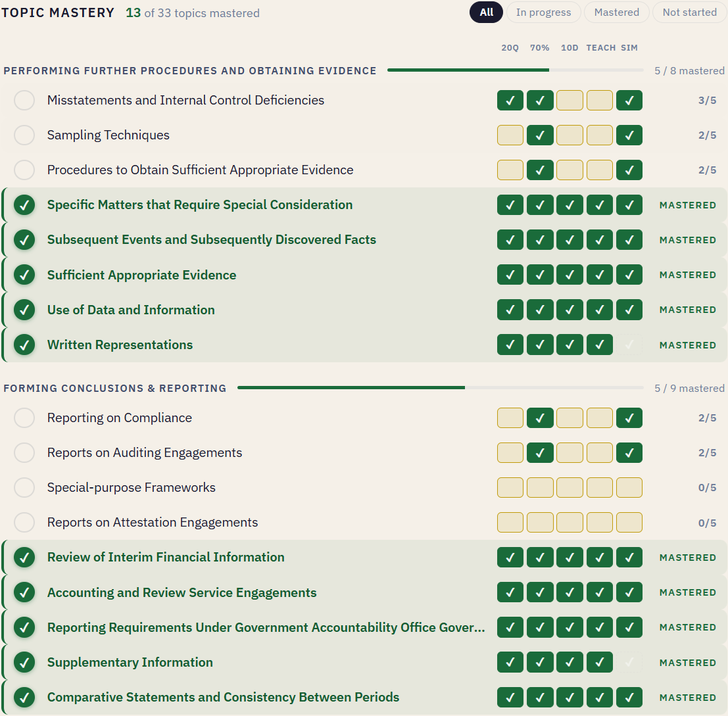Click empty 10D box in Procedures to Obtain row
728x716 pixels.
570,170
